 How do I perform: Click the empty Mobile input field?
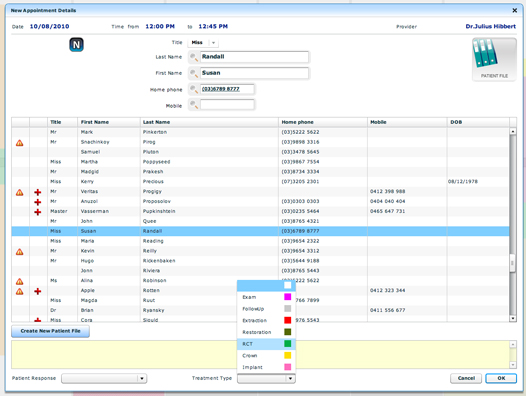(x=227, y=105)
